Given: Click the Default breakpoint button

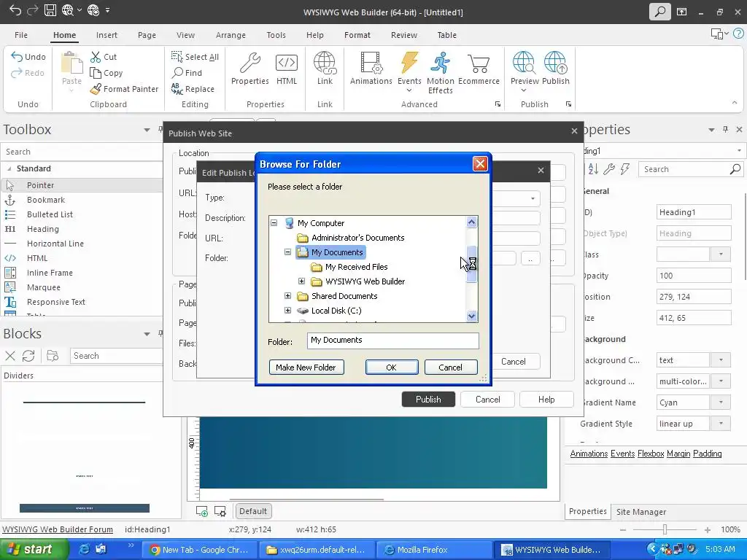Looking at the screenshot, I should pos(253,511).
